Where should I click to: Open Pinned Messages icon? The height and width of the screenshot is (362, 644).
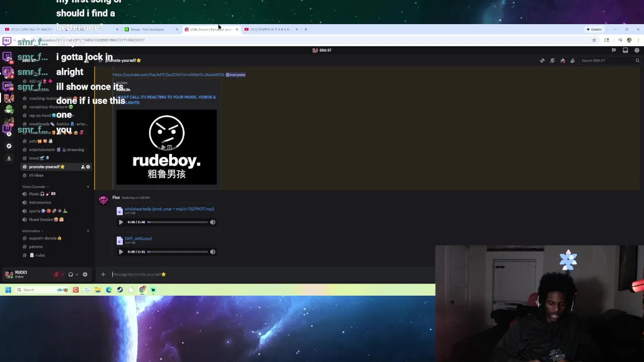point(562,60)
